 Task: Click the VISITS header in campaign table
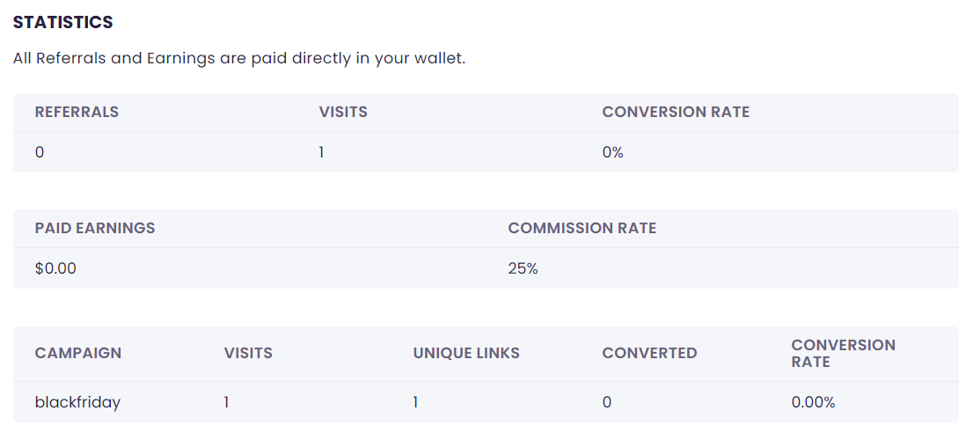(248, 353)
